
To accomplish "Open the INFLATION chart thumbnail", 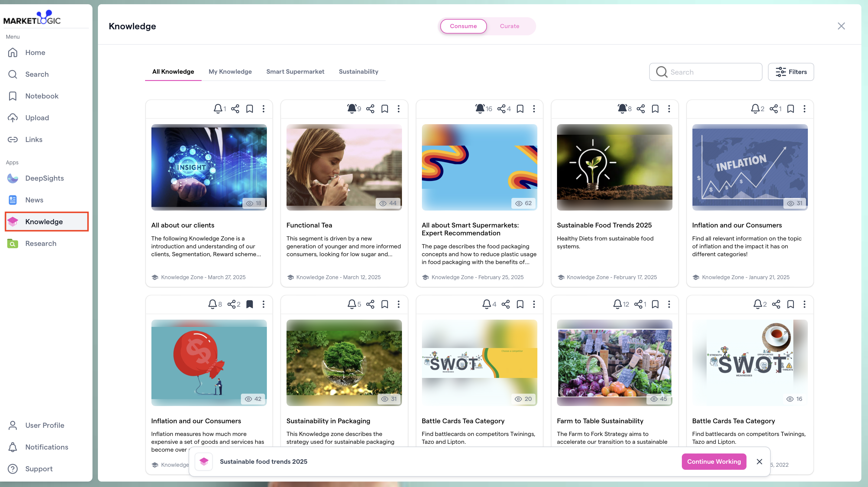I will coord(750,167).
